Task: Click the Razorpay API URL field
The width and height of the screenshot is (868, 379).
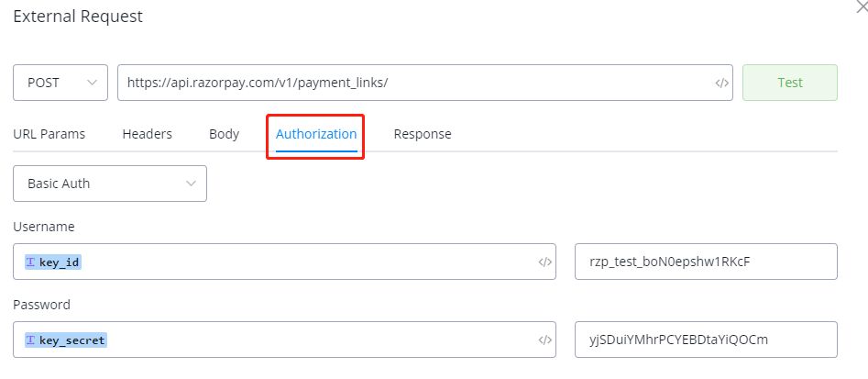Action: [412, 83]
